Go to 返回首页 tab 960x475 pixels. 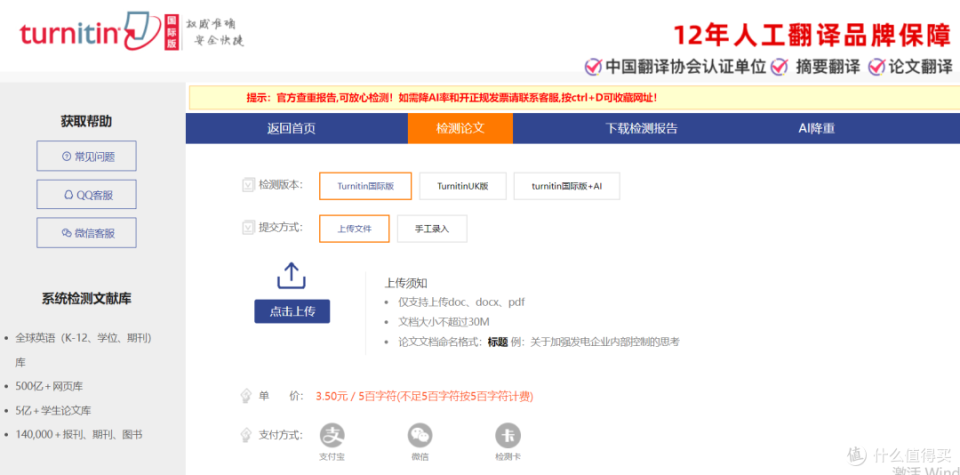[291, 129]
